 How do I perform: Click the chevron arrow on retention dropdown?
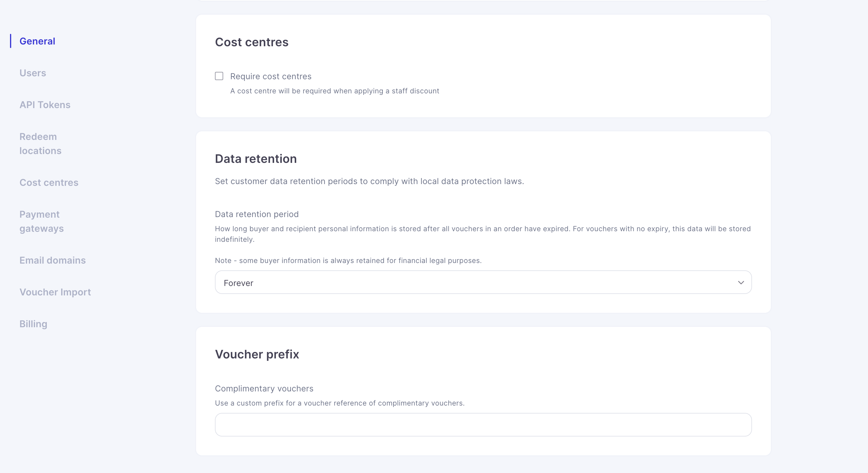click(x=741, y=282)
